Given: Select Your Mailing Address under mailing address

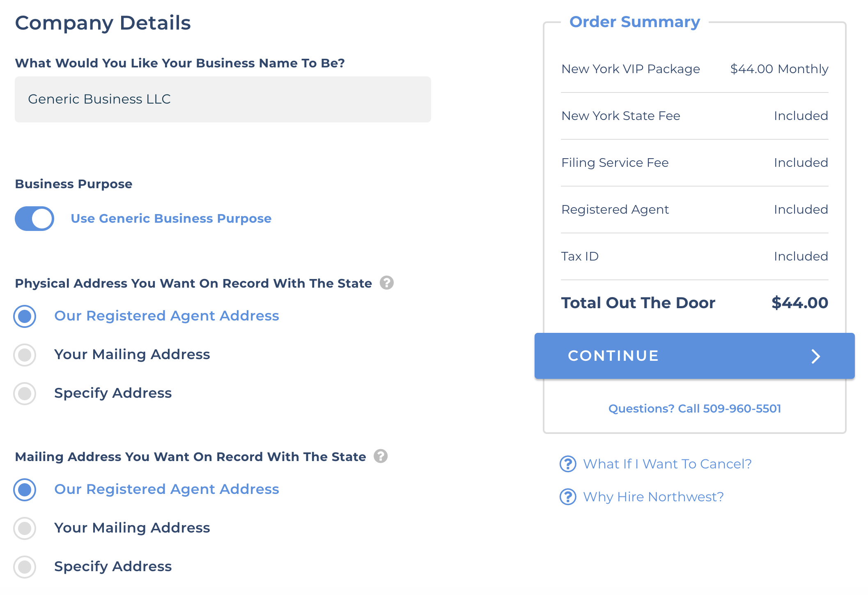Looking at the screenshot, I should coord(25,528).
